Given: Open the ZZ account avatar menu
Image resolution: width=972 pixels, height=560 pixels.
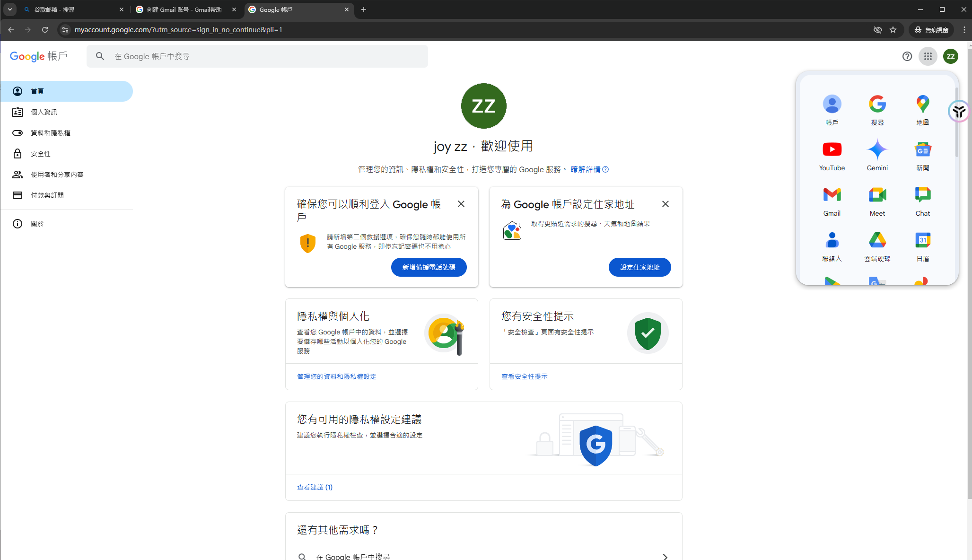Looking at the screenshot, I should click(951, 56).
